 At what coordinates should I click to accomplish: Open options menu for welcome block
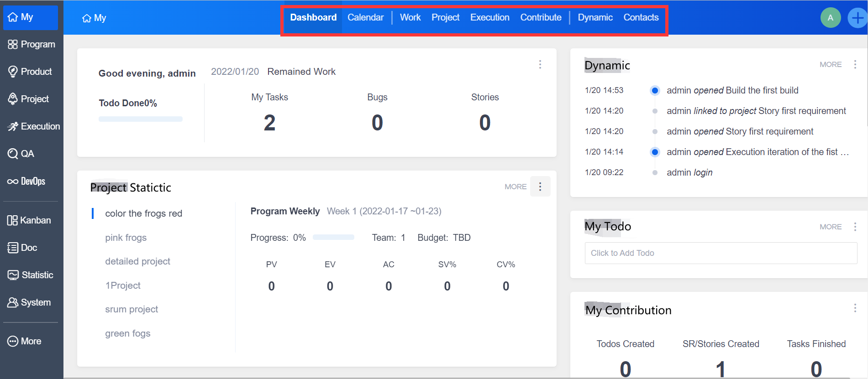click(540, 64)
